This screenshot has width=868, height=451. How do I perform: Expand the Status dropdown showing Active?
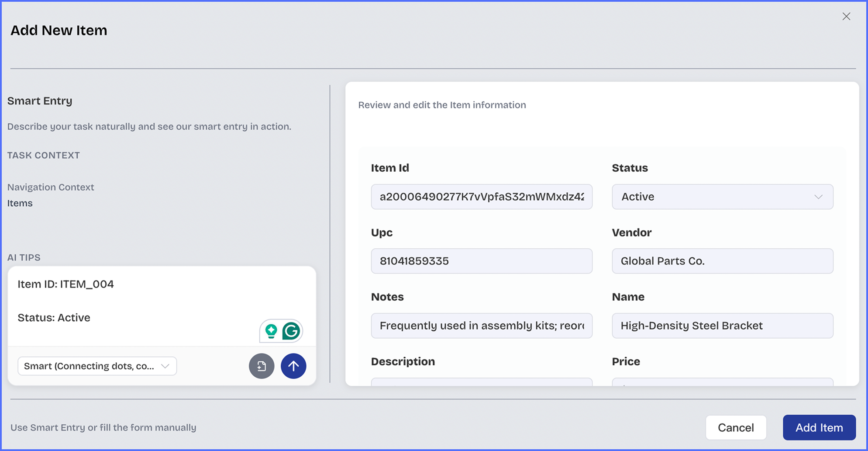(722, 197)
